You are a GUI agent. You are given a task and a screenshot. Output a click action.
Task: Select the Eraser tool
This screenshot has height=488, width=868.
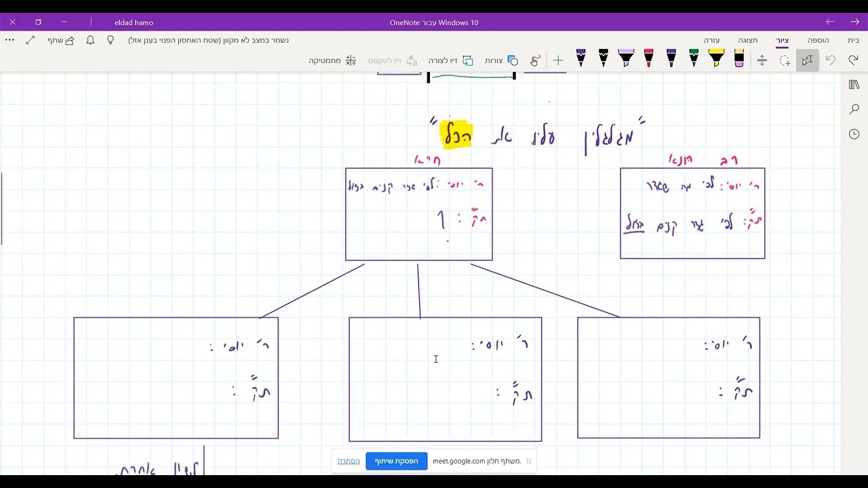pos(739,59)
